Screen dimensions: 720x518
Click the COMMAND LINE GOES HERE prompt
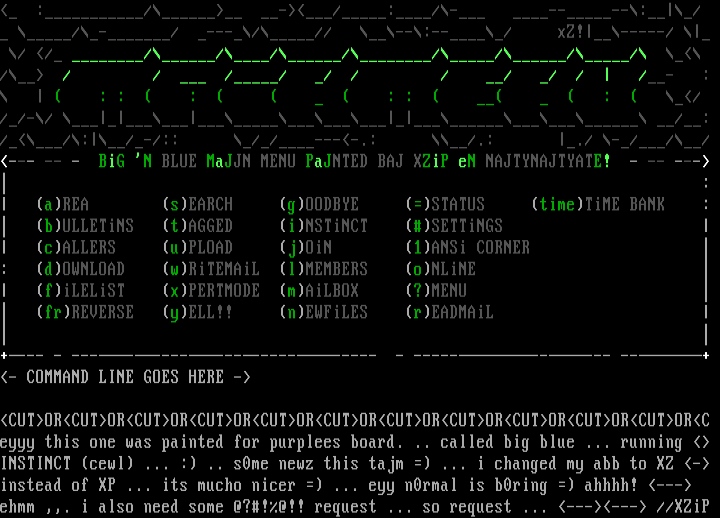point(125,377)
